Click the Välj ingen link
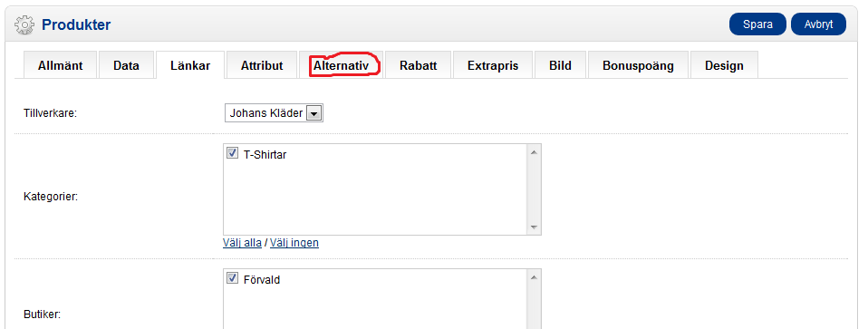The width and height of the screenshot is (868, 329). point(294,243)
